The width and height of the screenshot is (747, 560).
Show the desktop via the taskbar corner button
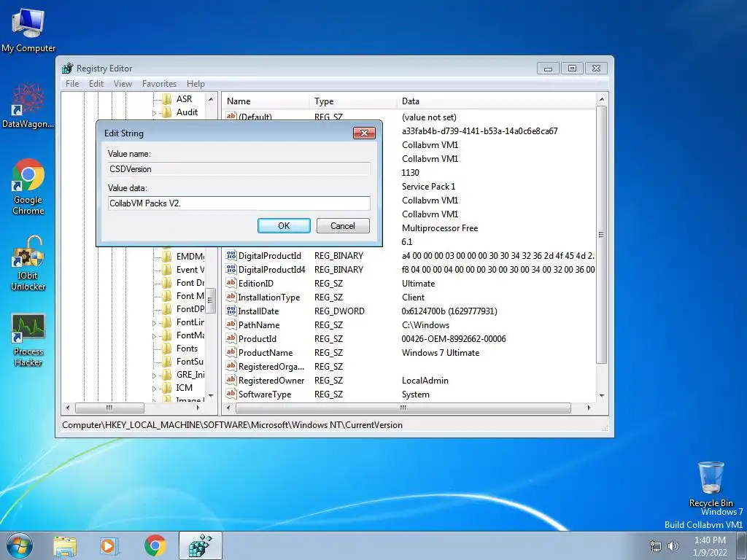pyautogui.click(x=743, y=546)
